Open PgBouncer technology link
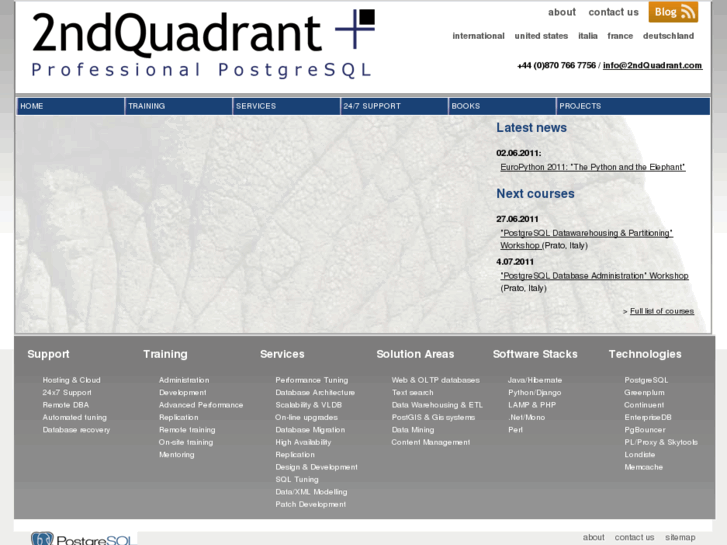727x545 pixels. pos(644,430)
